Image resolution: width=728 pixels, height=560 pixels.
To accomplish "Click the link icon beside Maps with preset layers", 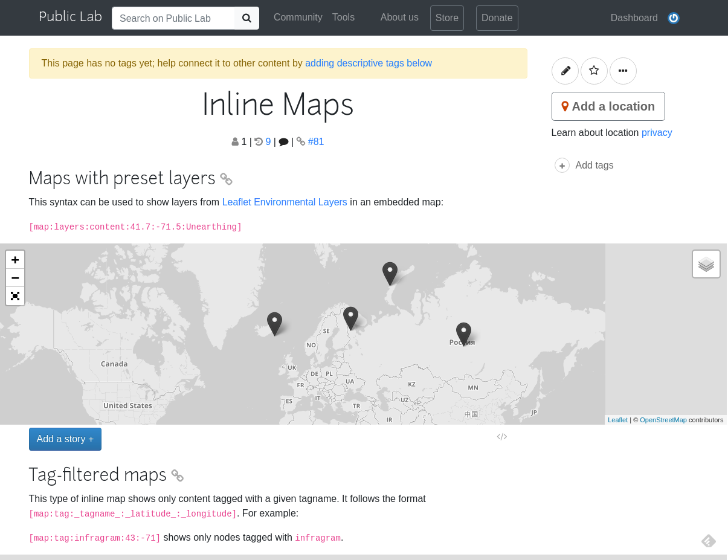I will [x=226, y=179].
